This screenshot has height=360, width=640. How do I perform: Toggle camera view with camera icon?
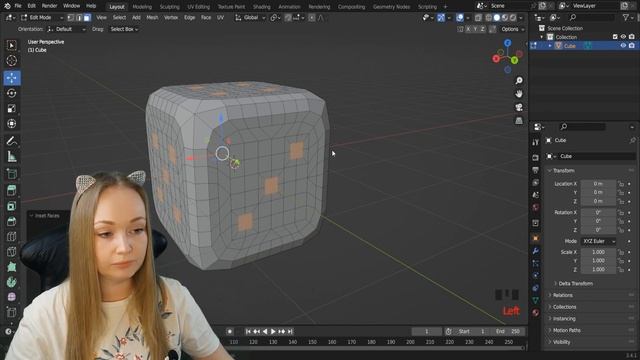point(519,107)
